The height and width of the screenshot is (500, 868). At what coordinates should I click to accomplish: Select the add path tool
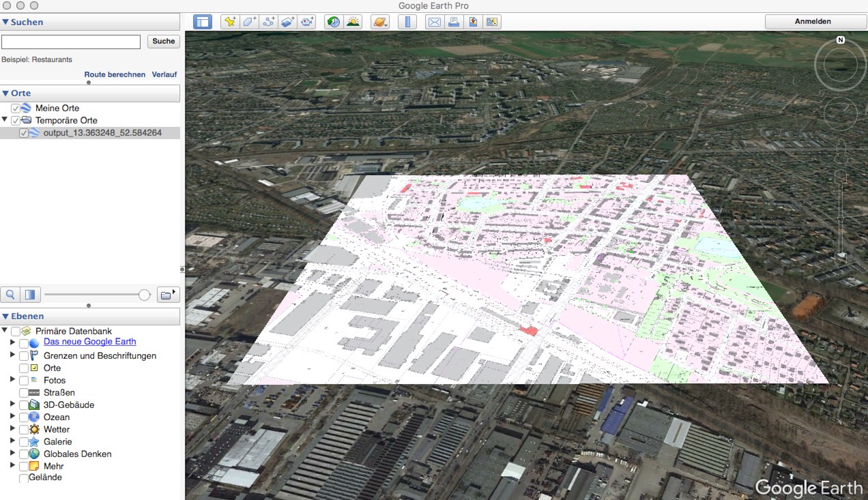tap(268, 22)
